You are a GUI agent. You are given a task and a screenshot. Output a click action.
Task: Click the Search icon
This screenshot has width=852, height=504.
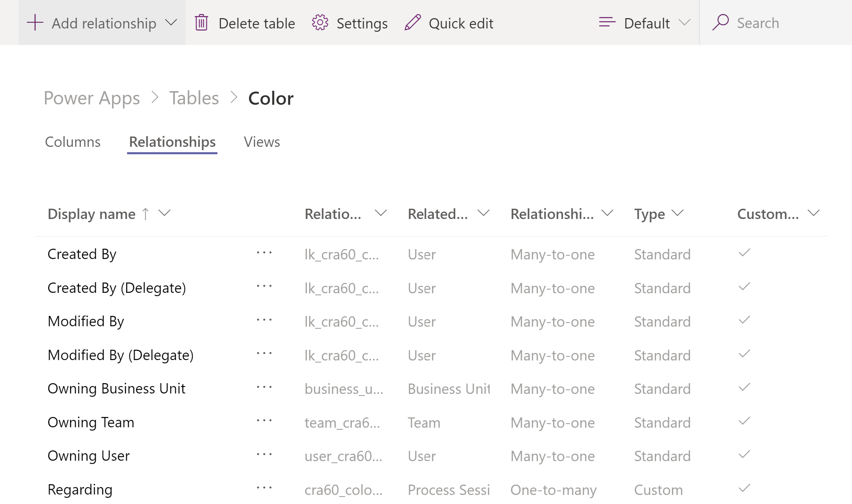720,22
